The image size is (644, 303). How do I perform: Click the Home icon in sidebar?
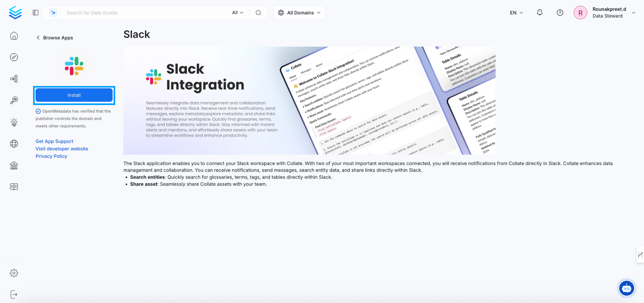coord(14,36)
